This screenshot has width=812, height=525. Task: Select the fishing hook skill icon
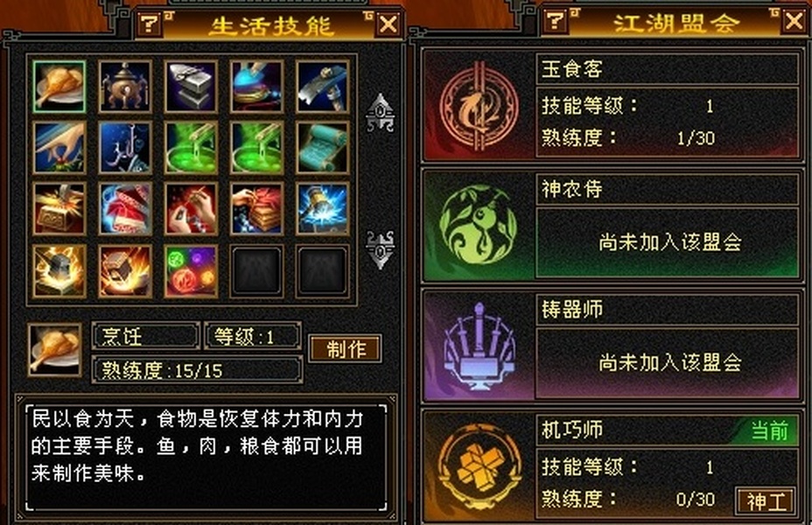125,148
